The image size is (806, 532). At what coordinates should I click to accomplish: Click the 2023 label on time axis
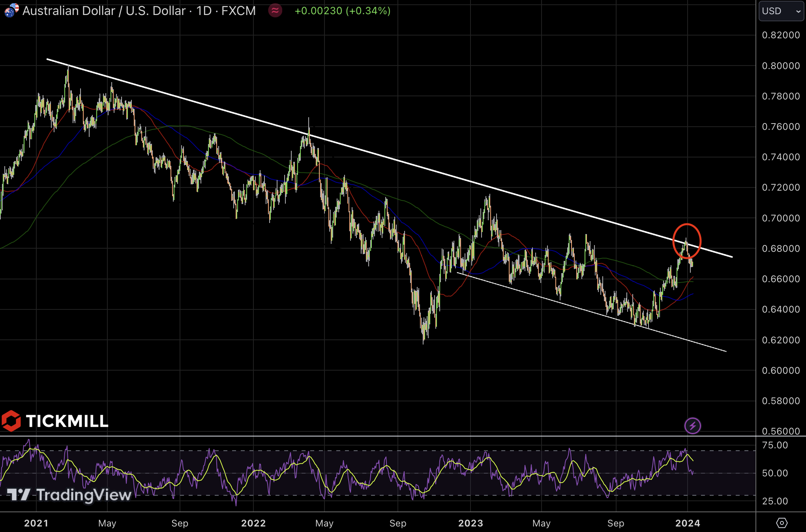(x=470, y=523)
